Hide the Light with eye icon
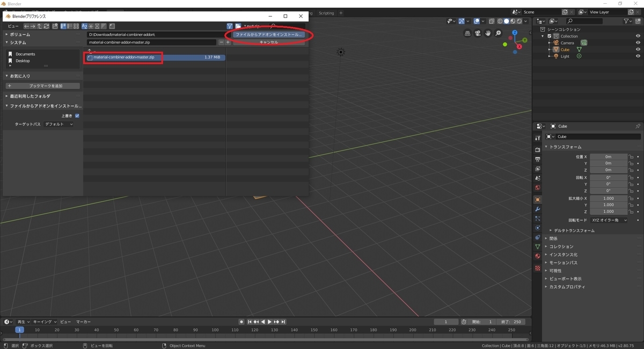Image resolution: width=644 pixels, height=349 pixels. click(x=638, y=56)
